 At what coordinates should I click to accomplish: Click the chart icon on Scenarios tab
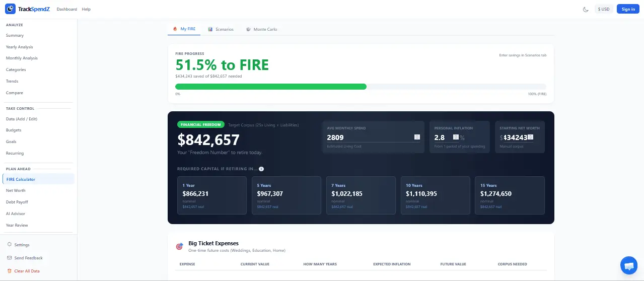pos(210,29)
